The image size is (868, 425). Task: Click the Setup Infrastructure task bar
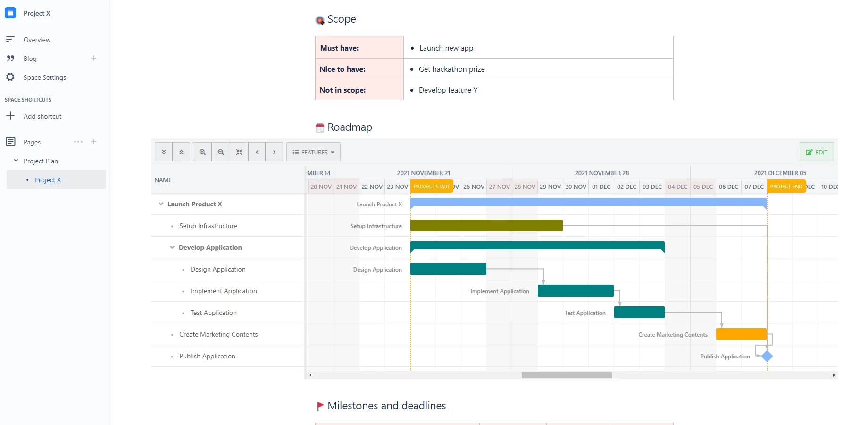(x=486, y=226)
